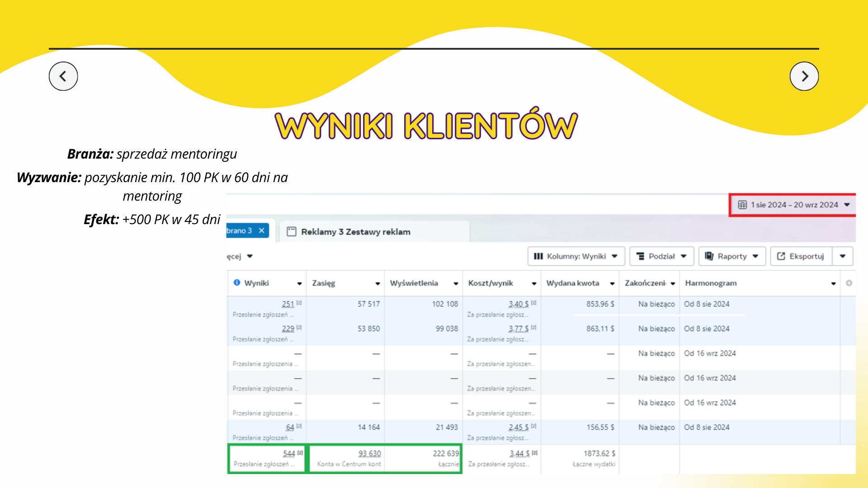The image size is (868, 488).
Task: Open the date range picker 1 sie 2024 – 20 wrz 2024
Action: 794,205
